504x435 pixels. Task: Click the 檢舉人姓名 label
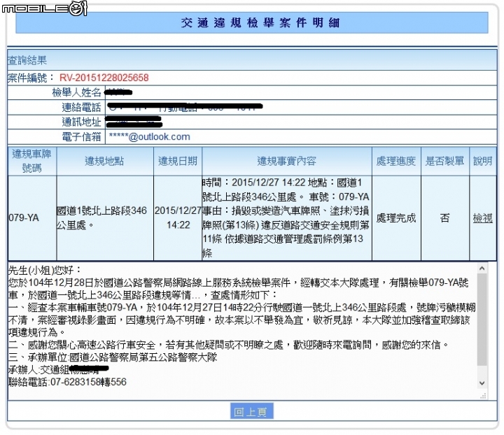(77, 93)
